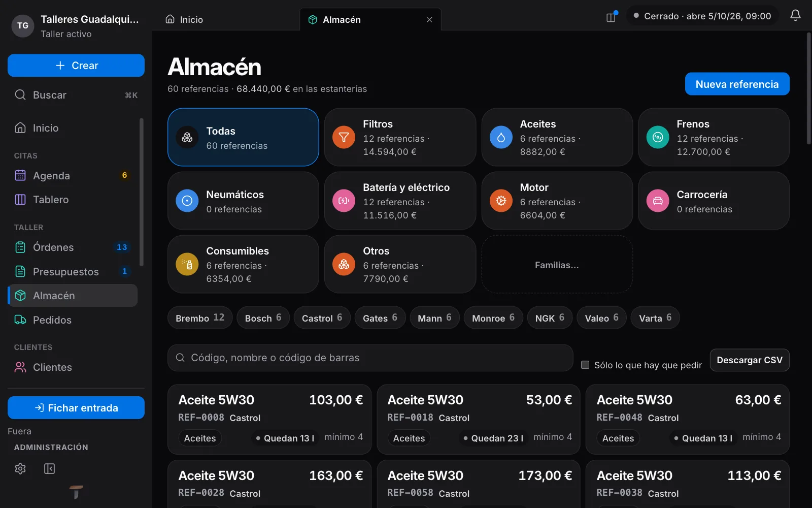
Task: Filter by NGK brand chip
Action: 550,317
